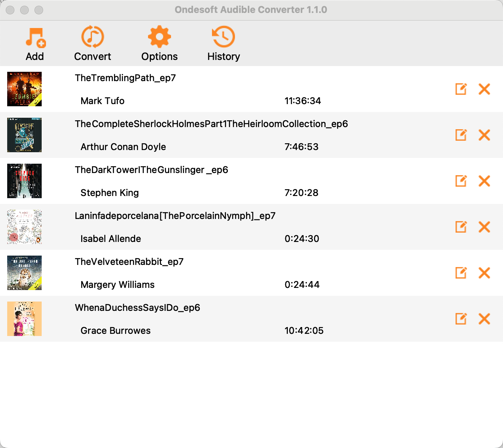Edit the Stephen King Gunslinger entry
The width and height of the screenshot is (503, 448).
(x=461, y=181)
